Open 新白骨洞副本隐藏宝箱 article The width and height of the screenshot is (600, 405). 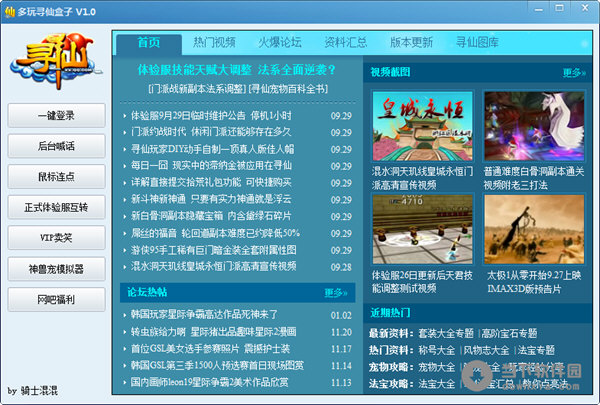pos(211,216)
